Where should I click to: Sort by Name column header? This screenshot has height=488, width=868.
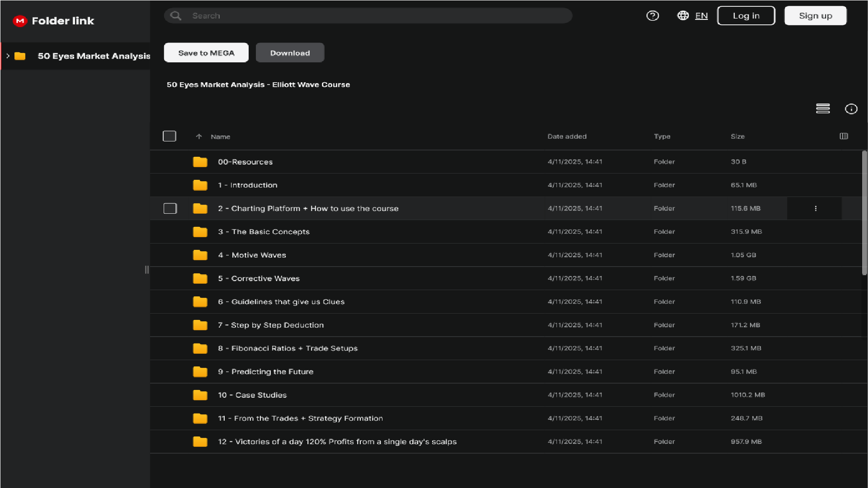tap(220, 136)
